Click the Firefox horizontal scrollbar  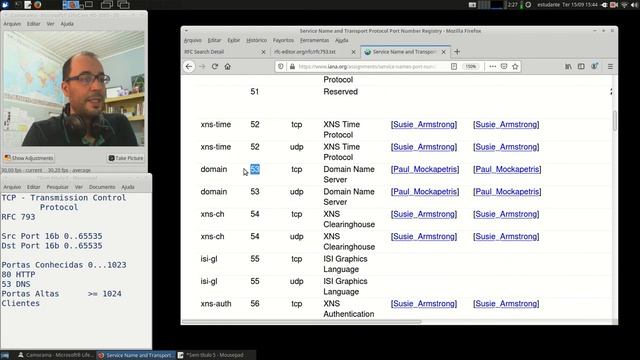pyautogui.click(x=302, y=322)
